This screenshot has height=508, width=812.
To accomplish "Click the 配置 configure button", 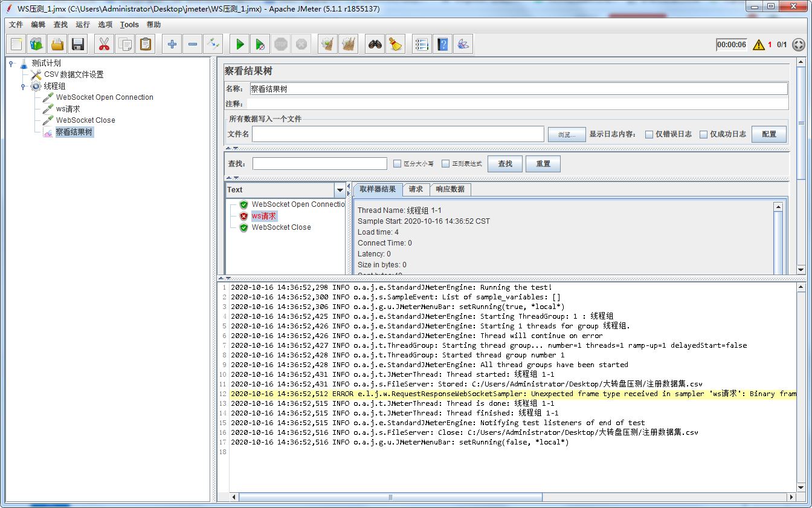I will click(x=769, y=134).
